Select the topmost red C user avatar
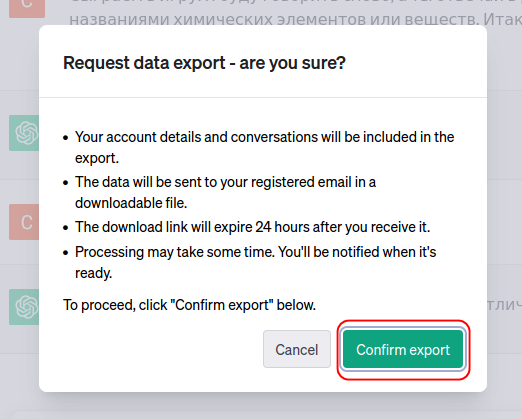Image resolution: width=522 pixels, height=419 pixels. coord(27,9)
